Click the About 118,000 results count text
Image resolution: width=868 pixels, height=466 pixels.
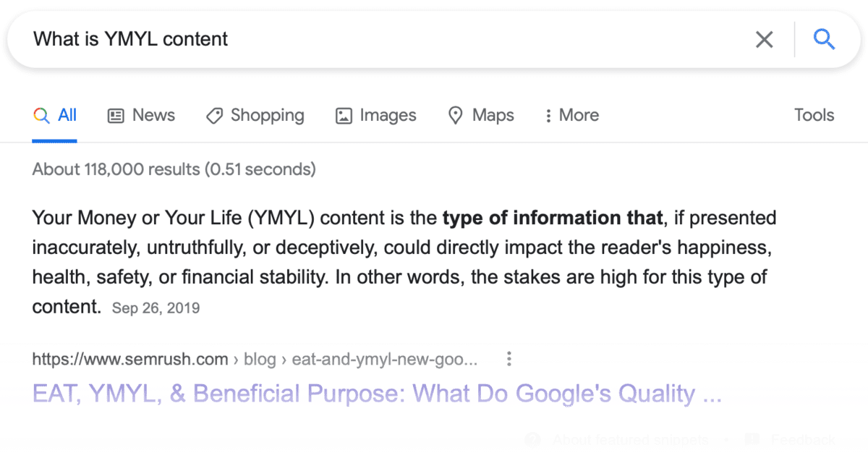point(174,169)
